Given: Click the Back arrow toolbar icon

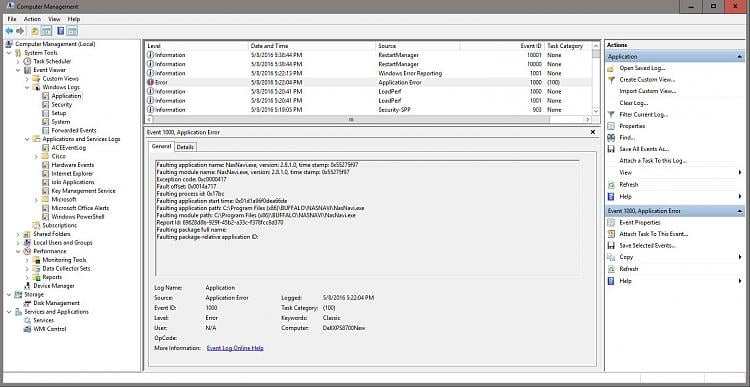Looking at the screenshot, I should pyautogui.click(x=9, y=31).
